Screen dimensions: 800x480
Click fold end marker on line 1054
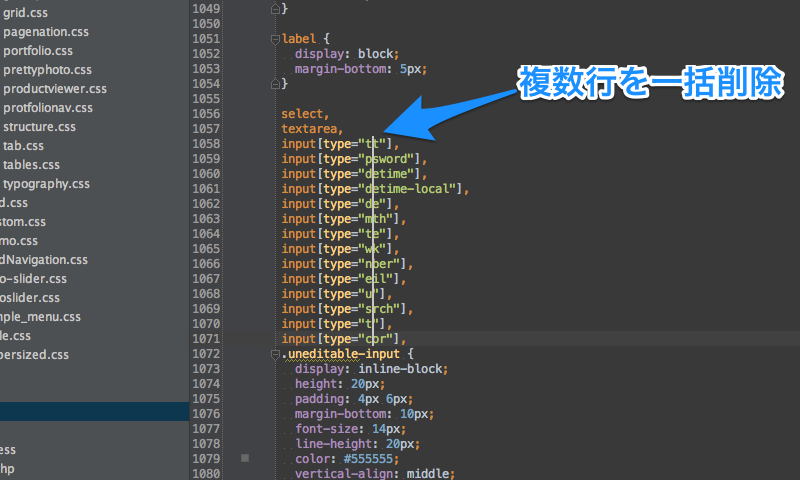[x=275, y=84]
